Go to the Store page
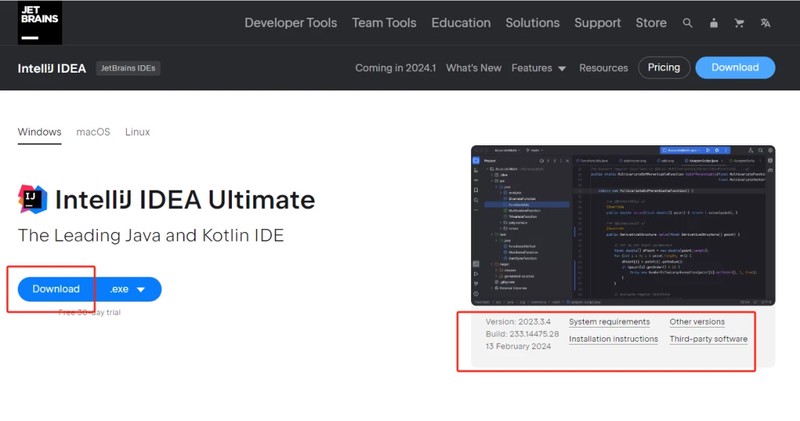This screenshot has height=421, width=800. [x=651, y=23]
